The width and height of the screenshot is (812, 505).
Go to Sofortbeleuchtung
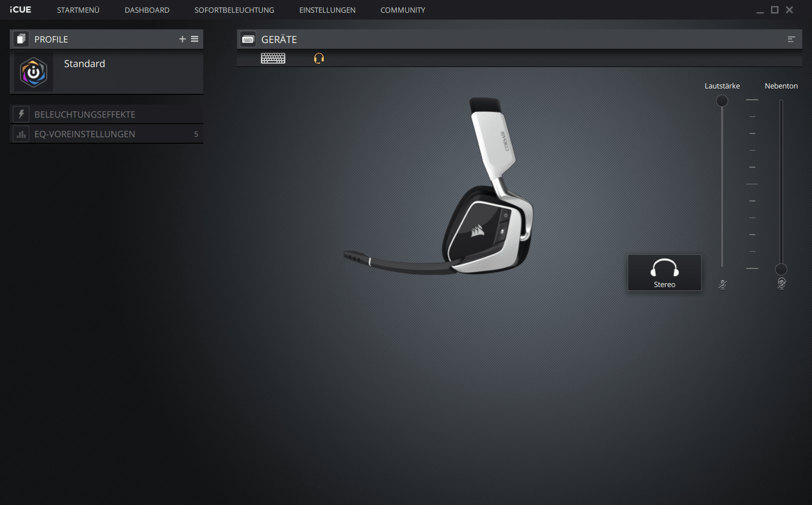[234, 10]
